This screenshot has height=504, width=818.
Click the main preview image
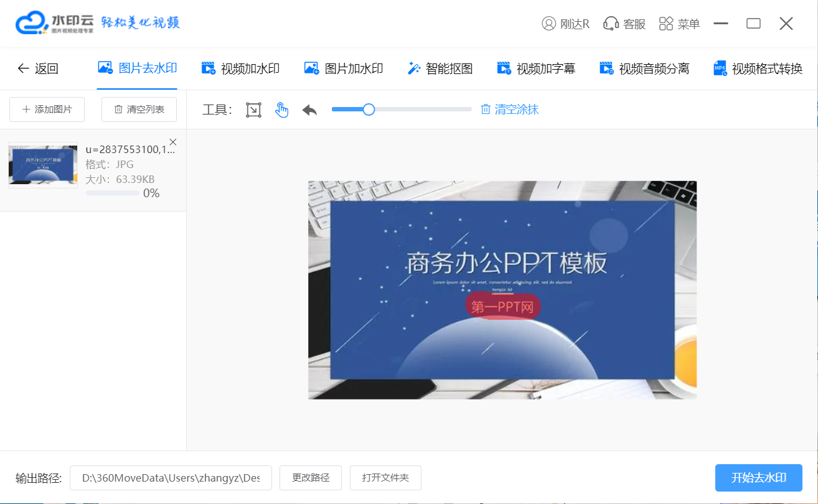(x=502, y=290)
